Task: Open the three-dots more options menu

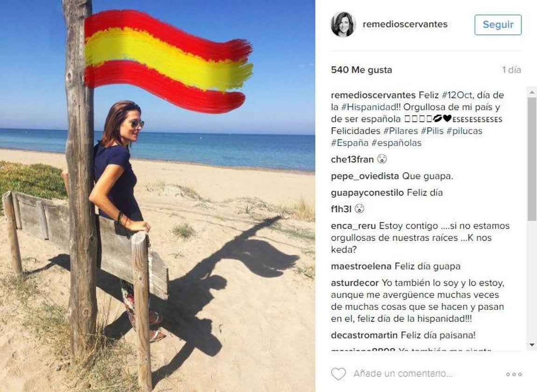Action: 514,374
